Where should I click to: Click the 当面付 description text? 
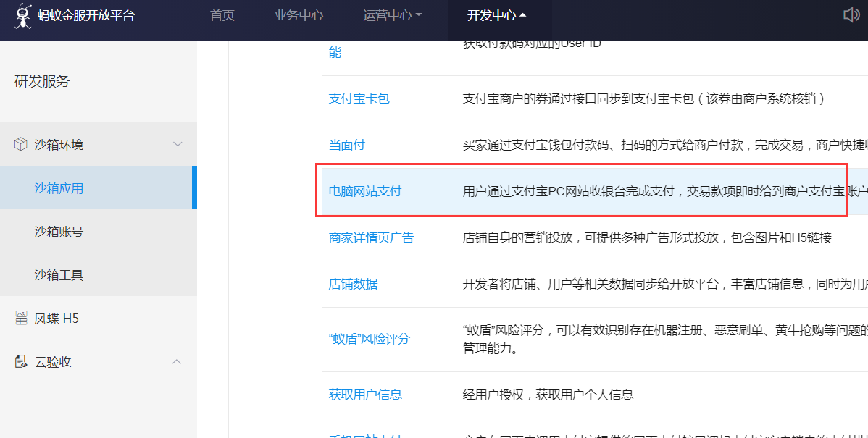(x=665, y=145)
